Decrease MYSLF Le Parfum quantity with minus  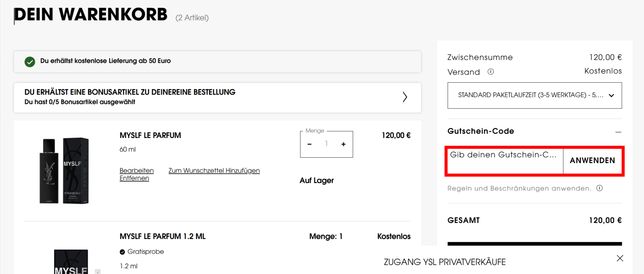tap(309, 144)
